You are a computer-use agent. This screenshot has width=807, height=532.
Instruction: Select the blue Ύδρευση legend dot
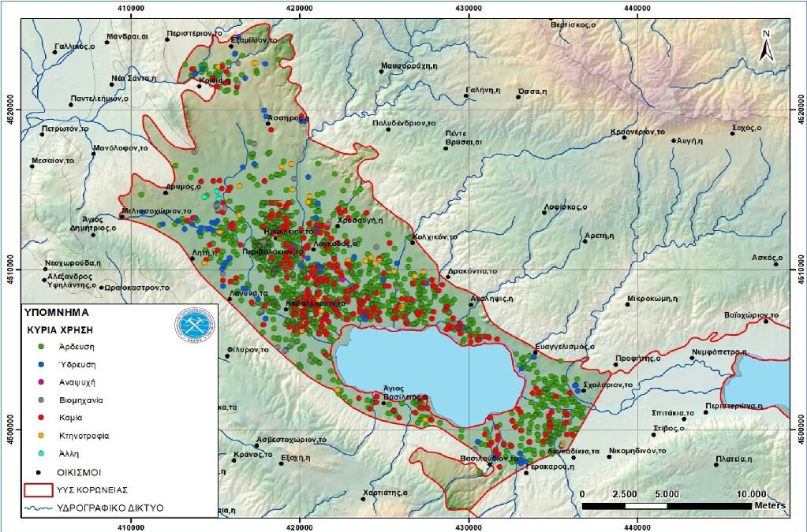coord(41,363)
